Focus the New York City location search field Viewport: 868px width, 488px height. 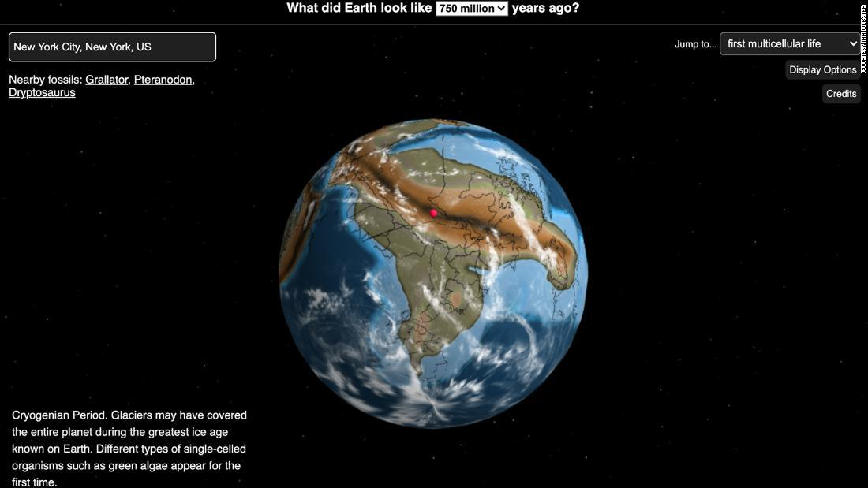click(112, 47)
